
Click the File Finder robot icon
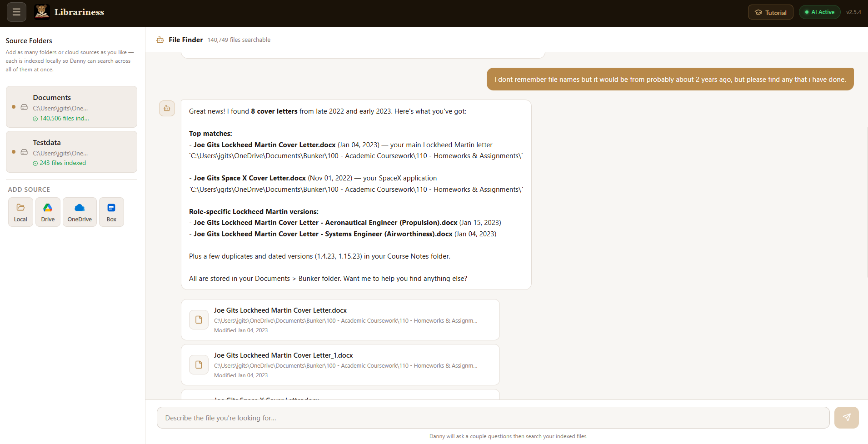point(160,40)
